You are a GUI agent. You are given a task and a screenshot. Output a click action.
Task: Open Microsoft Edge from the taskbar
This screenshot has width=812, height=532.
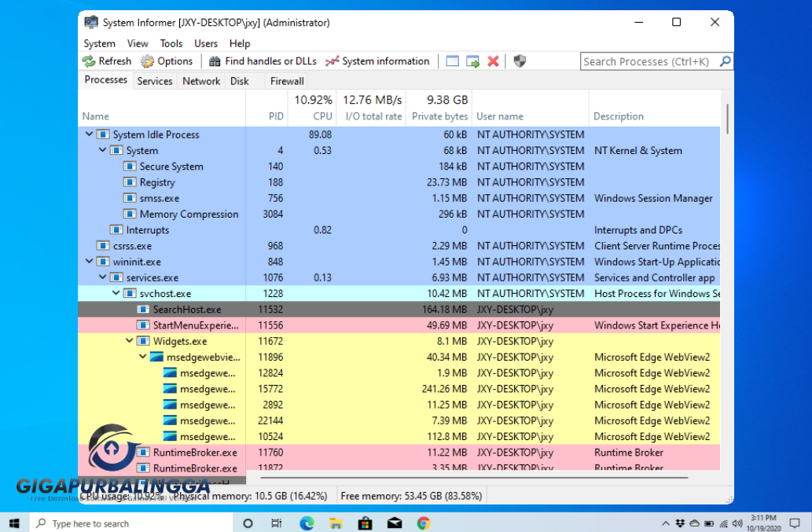coord(307,523)
